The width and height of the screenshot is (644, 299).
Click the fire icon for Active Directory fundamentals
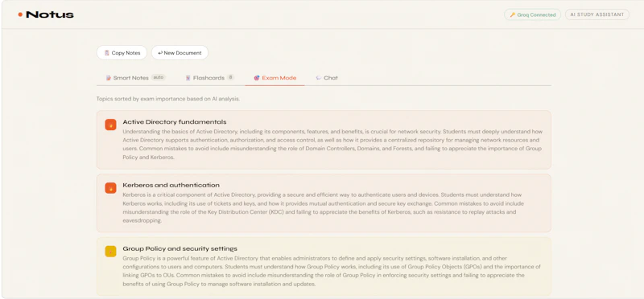(x=110, y=125)
